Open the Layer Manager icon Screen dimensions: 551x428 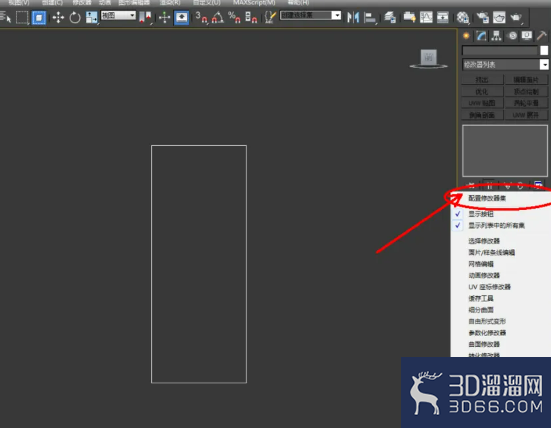point(390,17)
